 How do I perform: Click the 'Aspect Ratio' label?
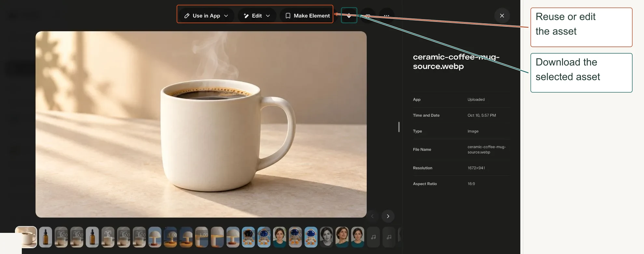point(425,184)
